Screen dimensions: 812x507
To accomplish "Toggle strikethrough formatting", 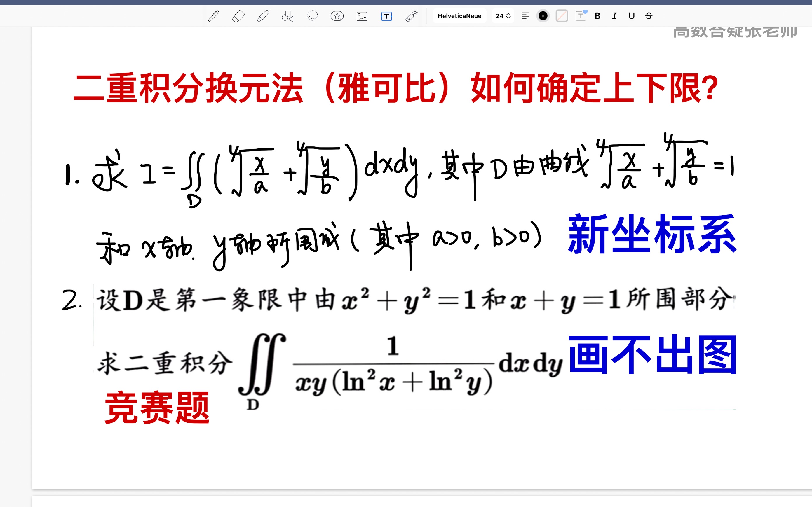I will (x=649, y=16).
